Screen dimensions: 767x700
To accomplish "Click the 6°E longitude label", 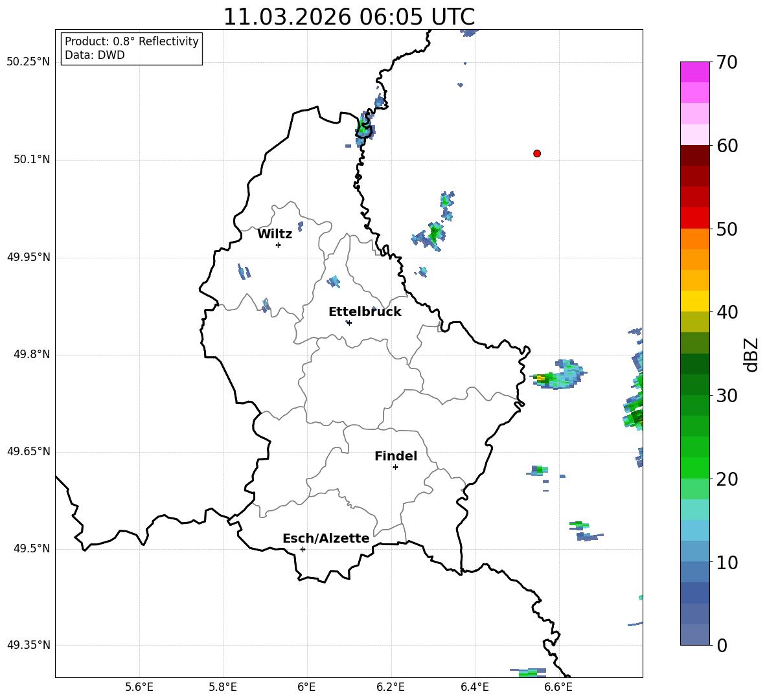I will (306, 687).
